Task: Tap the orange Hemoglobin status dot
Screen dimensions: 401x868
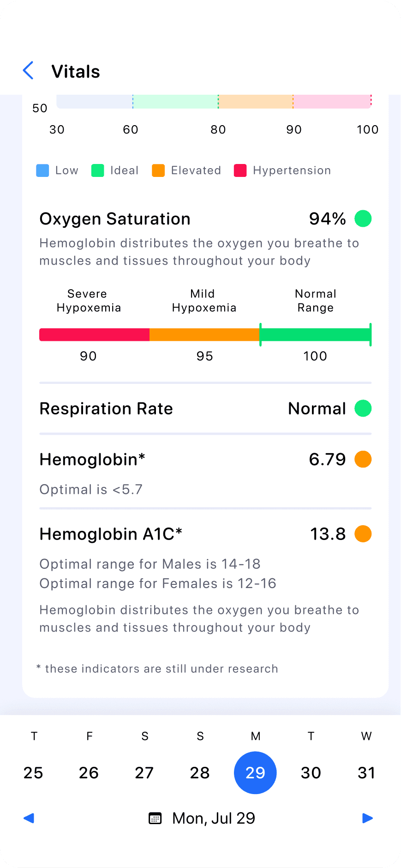Action: [x=363, y=459]
